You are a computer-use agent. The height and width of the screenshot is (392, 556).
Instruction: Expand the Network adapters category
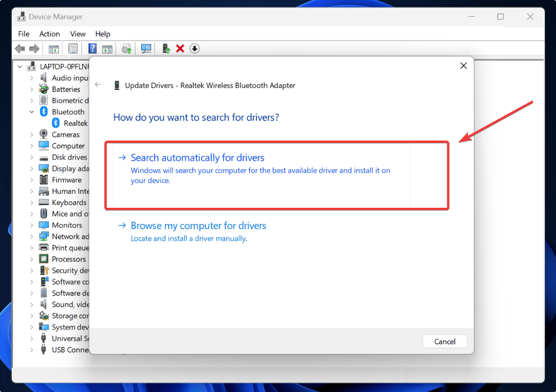32,236
